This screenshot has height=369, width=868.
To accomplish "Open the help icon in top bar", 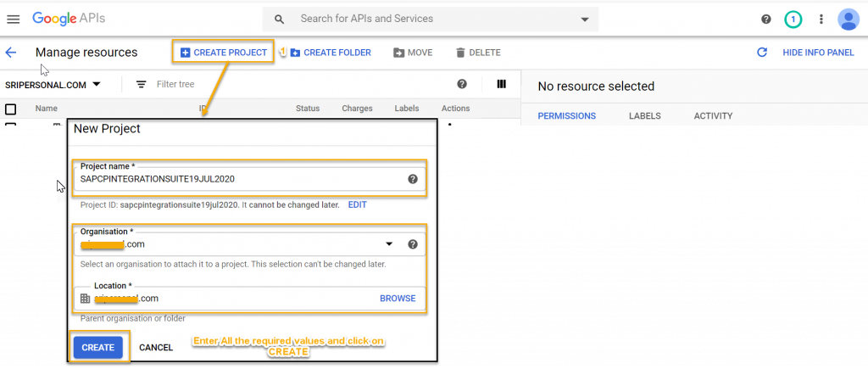I will coord(766,20).
